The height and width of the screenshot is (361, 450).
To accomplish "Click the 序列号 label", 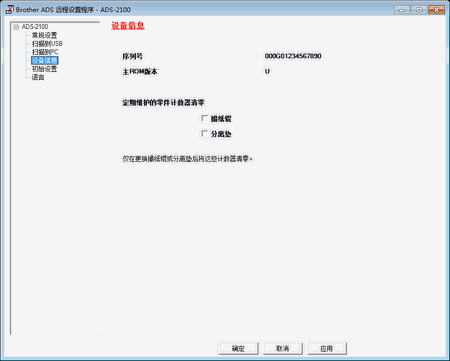I will (132, 56).
